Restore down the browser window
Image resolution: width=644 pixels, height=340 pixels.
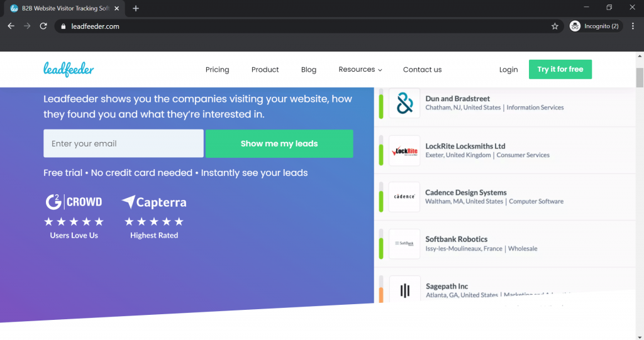pos(609,8)
